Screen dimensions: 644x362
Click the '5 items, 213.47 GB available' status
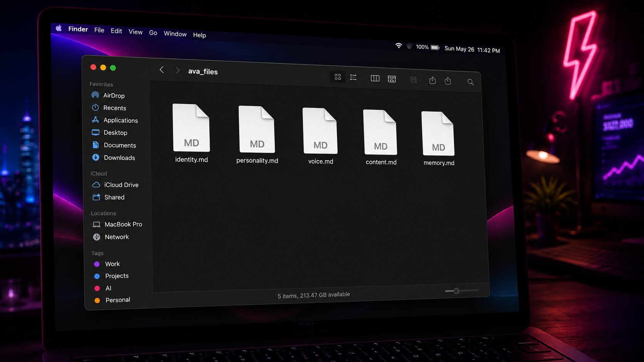pos(314,295)
